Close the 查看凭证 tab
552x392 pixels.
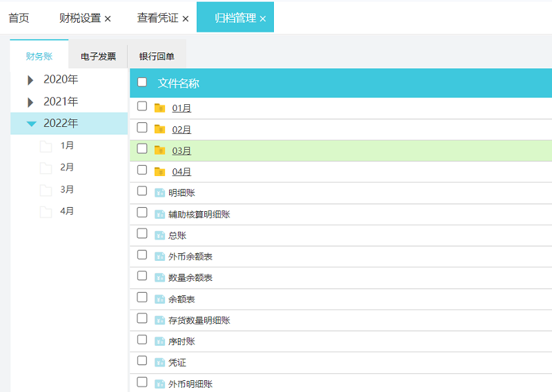(186, 19)
